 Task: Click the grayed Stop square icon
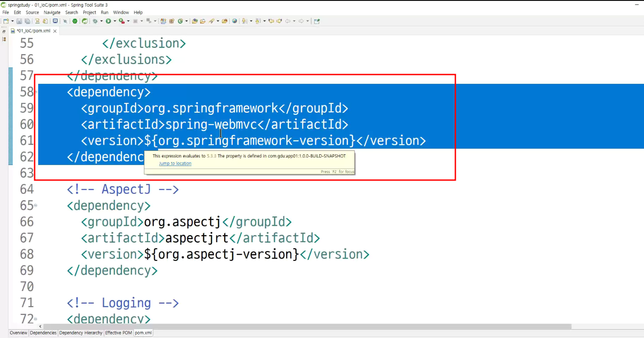[x=135, y=21]
